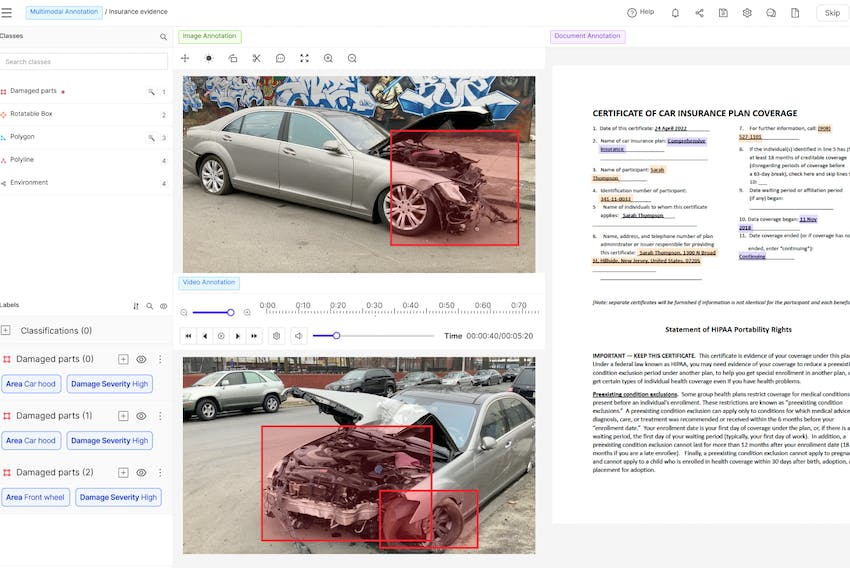Screen dimensions: 850x568
Task: Click the save icon in top bar
Action: click(723, 13)
